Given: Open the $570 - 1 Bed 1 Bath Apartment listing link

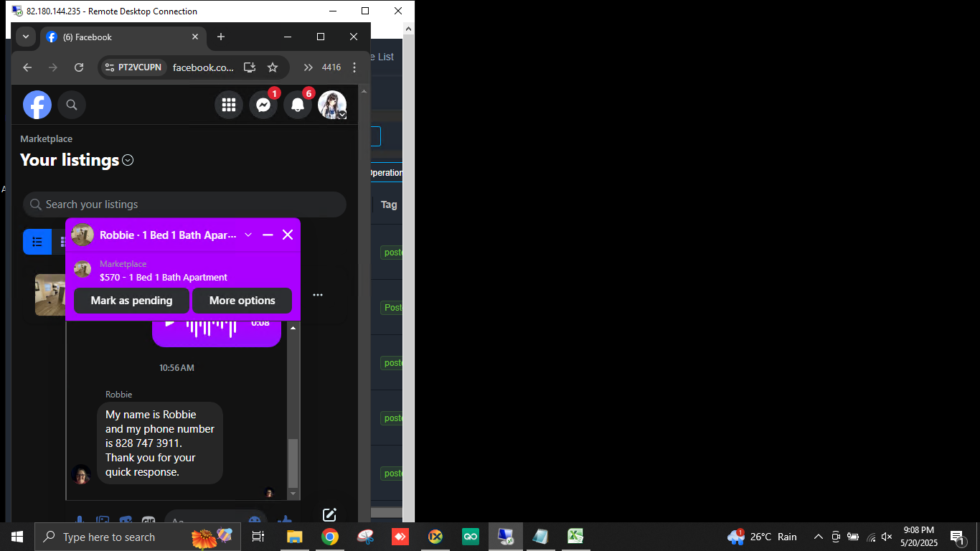Looking at the screenshot, I should [x=164, y=277].
